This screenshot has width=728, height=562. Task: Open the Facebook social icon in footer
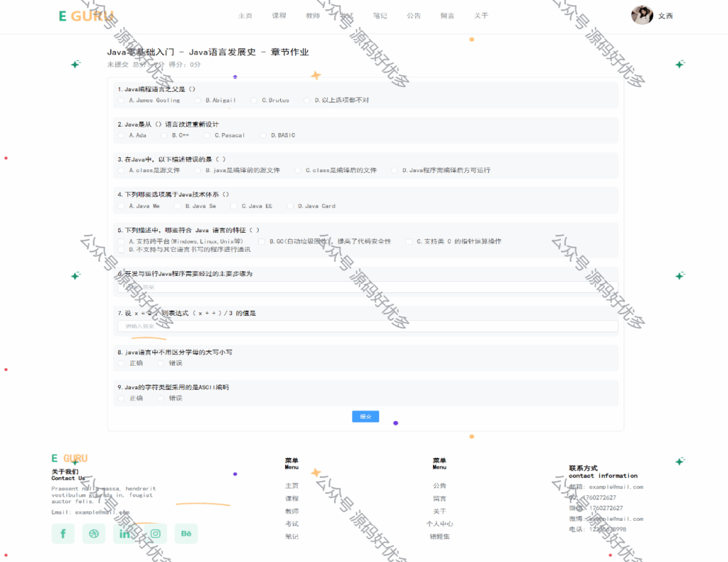pyautogui.click(x=63, y=534)
